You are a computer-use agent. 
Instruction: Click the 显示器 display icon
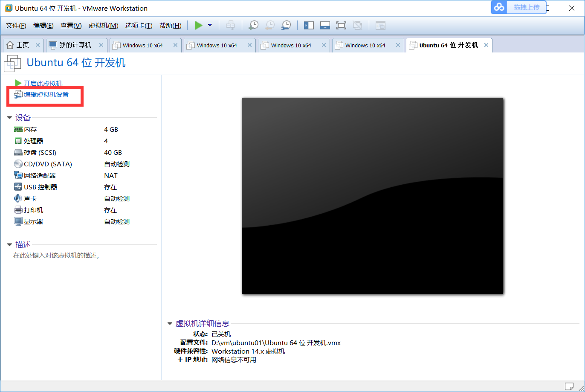(18, 221)
